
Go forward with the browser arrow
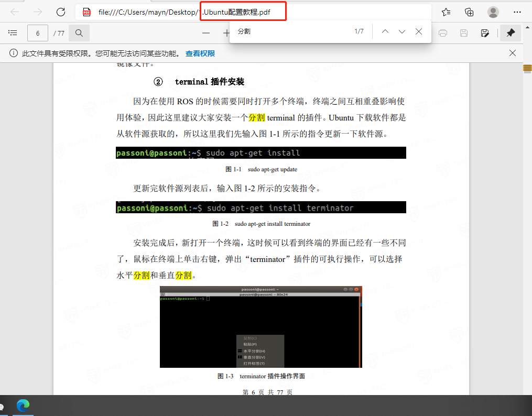point(38,12)
